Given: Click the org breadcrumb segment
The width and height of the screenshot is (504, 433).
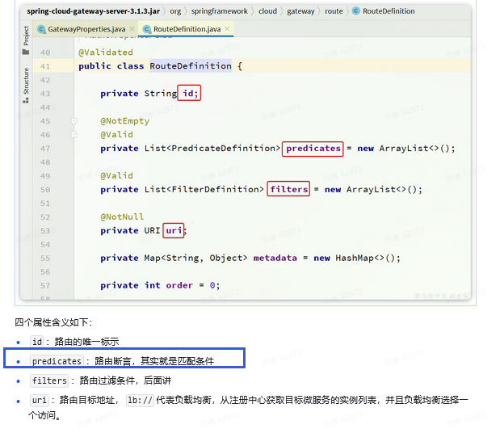Looking at the screenshot, I should (x=175, y=11).
